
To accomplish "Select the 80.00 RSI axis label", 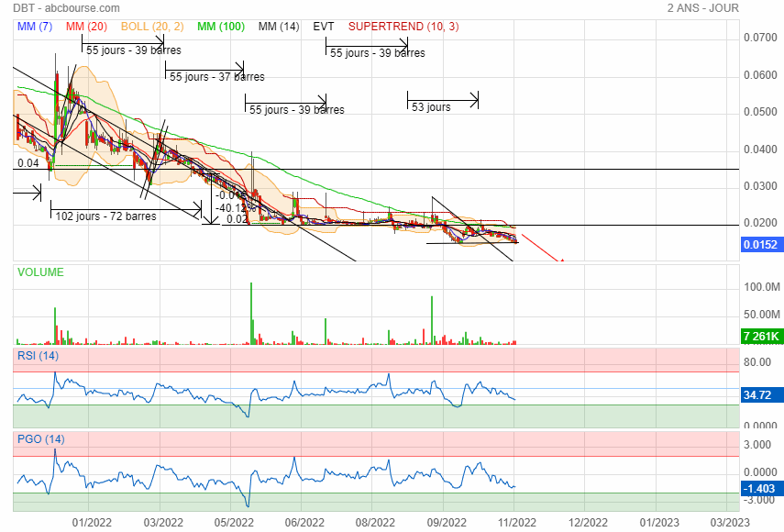I will click(x=757, y=362).
